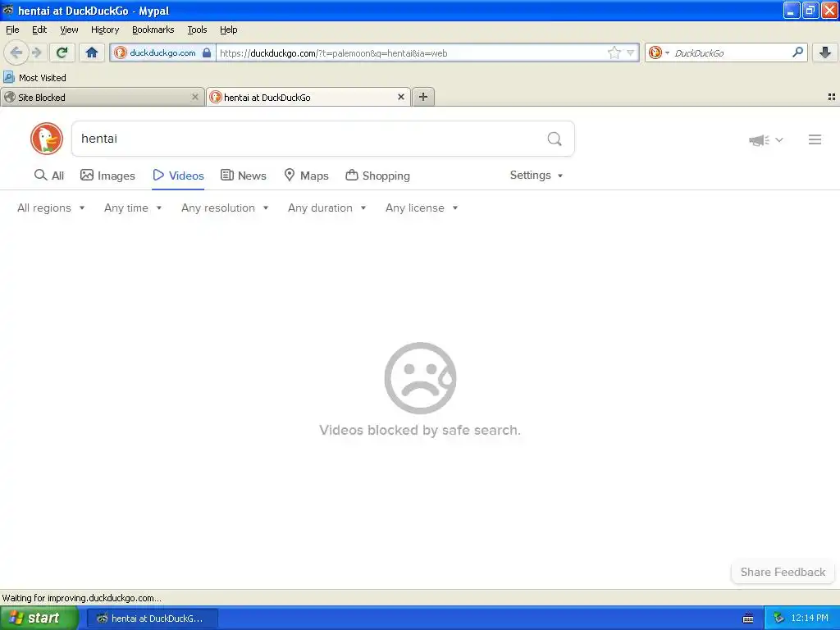Expand the Any duration filter

pyautogui.click(x=326, y=208)
